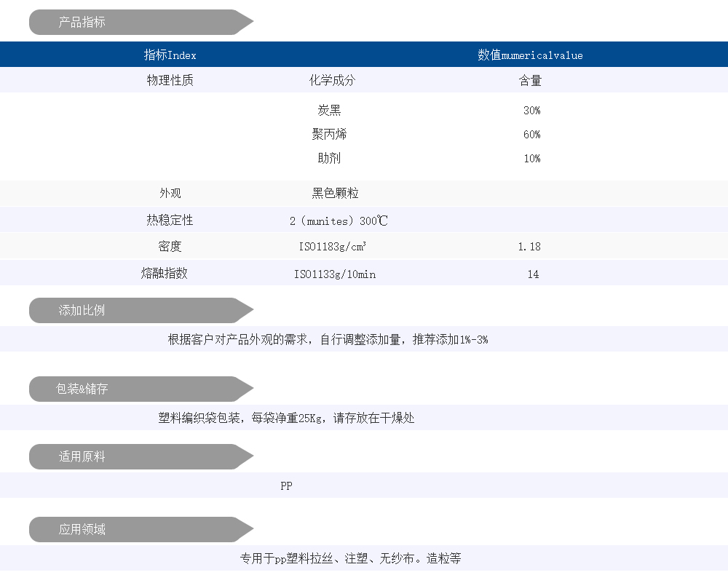Click the 数值mumericalvalue column header
Viewport: 728px width, 575px height.
point(530,55)
